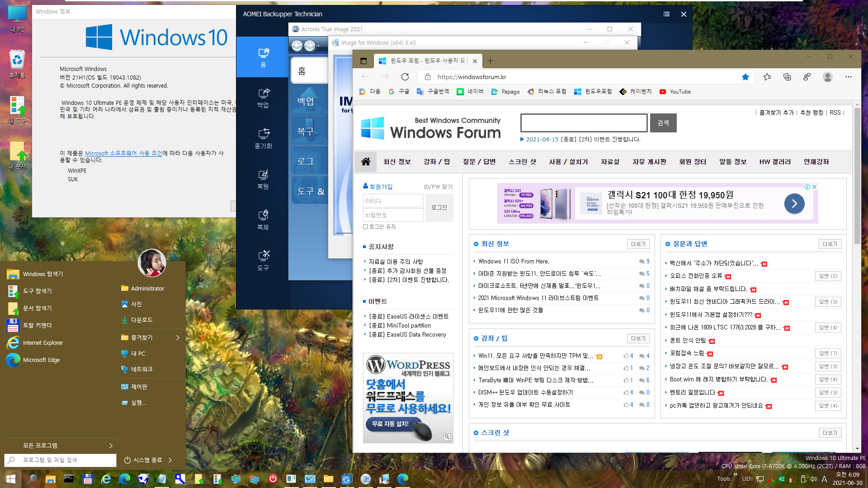Open 내 문서 desktop icon
The height and width of the screenshot is (488, 868).
[x=17, y=155]
